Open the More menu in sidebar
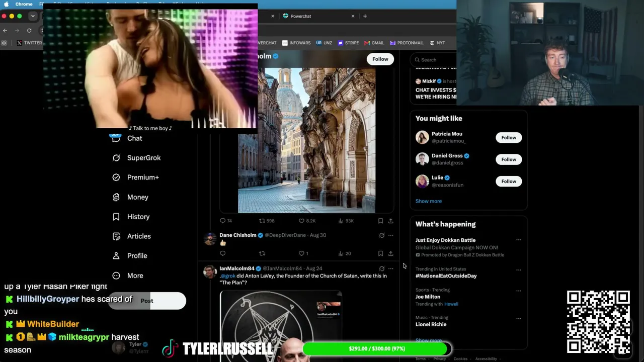The height and width of the screenshot is (362, 644). point(128,276)
